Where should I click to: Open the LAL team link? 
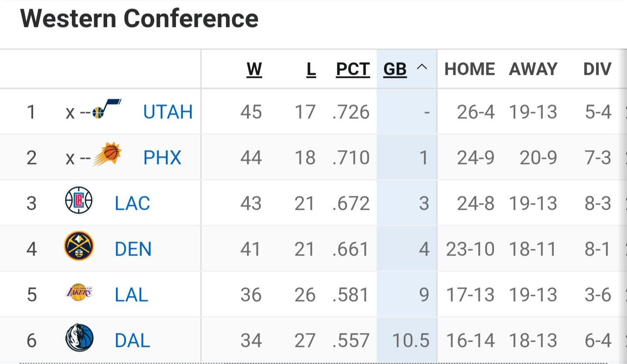[x=131, y=295]
